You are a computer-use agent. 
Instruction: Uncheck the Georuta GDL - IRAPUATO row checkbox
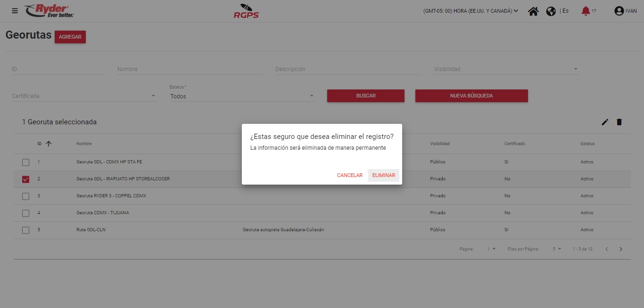click(x=26, y=179)
